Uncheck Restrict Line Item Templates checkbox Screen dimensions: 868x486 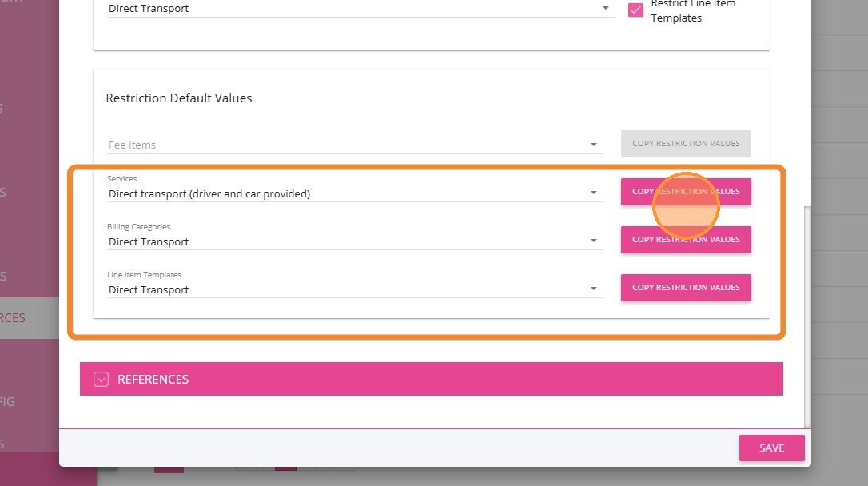[x=635, y=10]
